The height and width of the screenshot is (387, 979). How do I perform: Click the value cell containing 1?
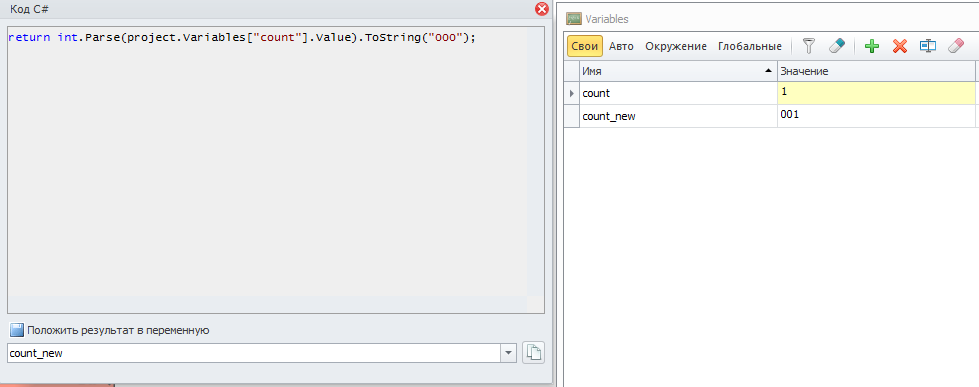coord(876,93)
